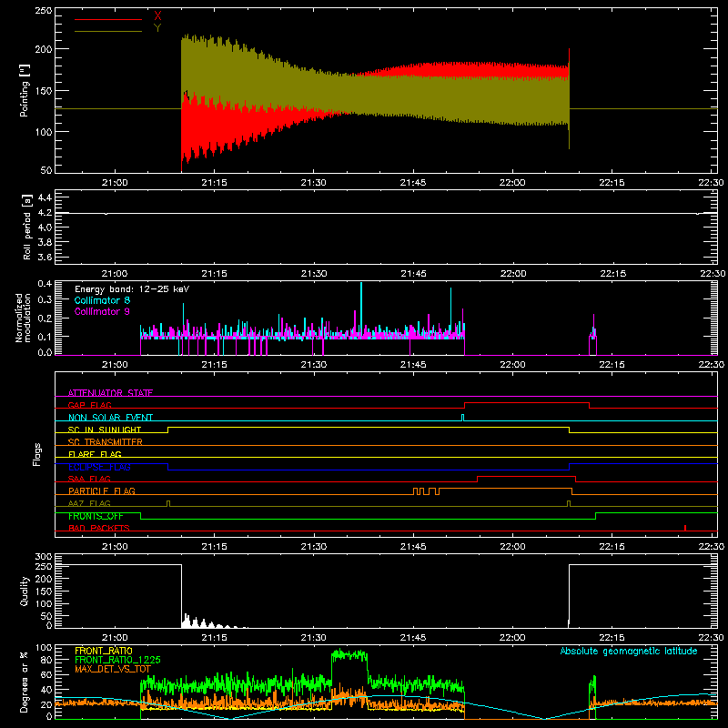Click the 'Collimator 8' legend label

(x=102, y=300)
